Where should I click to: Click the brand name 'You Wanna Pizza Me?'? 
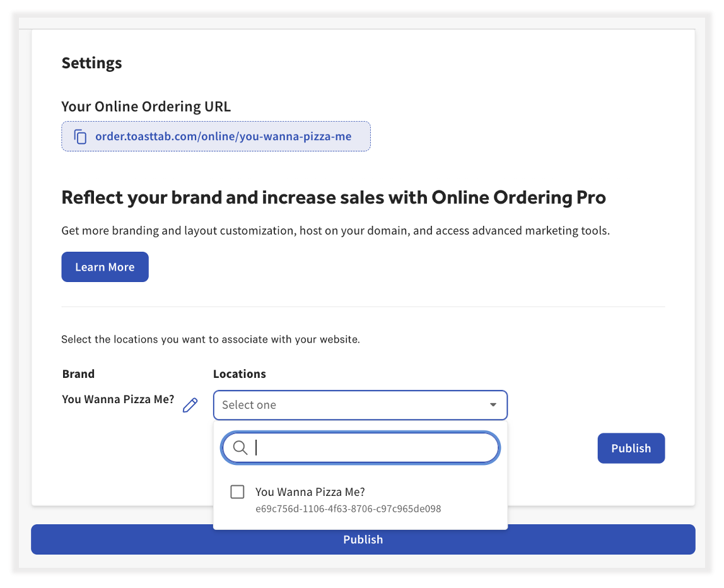pos(117,399)
